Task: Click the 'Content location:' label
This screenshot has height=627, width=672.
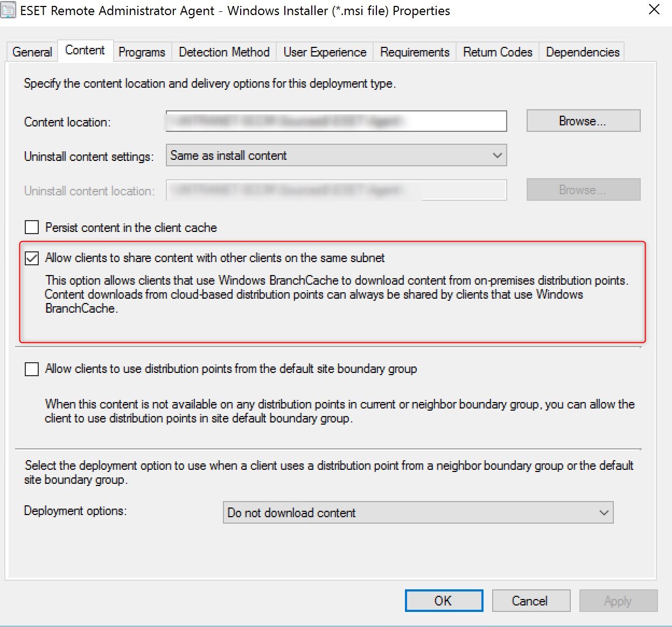Action: (x=67, y=122)
